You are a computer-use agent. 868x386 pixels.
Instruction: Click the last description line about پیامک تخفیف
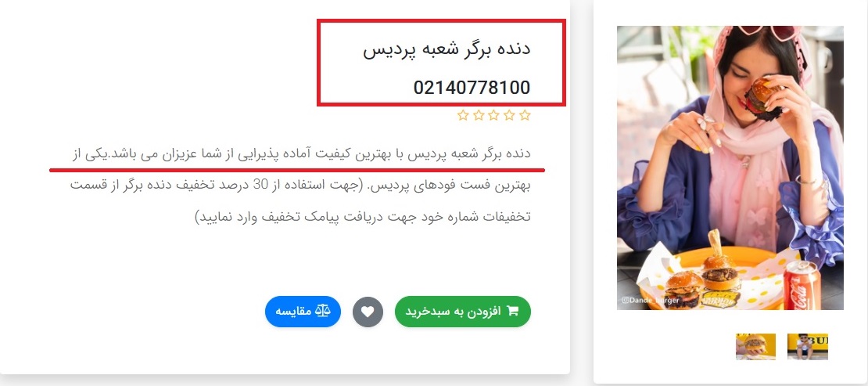tap(363, 216)
